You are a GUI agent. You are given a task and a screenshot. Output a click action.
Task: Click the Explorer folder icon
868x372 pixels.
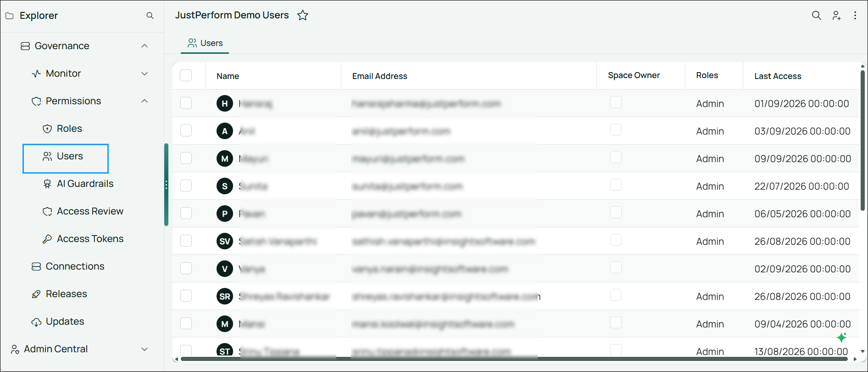[9, 16]
